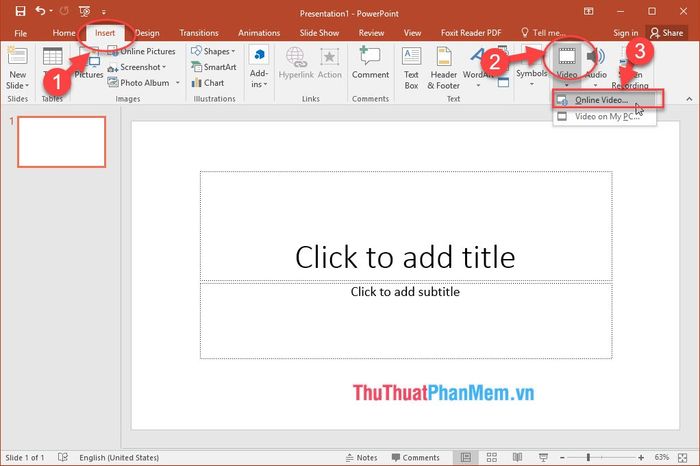700x466 pixels.
Task: Insert Online Pictures
Action: (142, 51)
